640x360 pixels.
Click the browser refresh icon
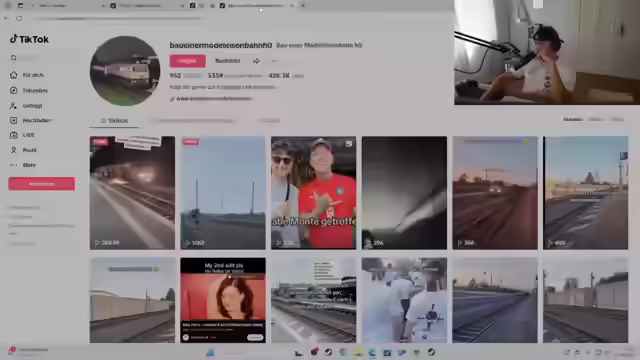point(19,18)
